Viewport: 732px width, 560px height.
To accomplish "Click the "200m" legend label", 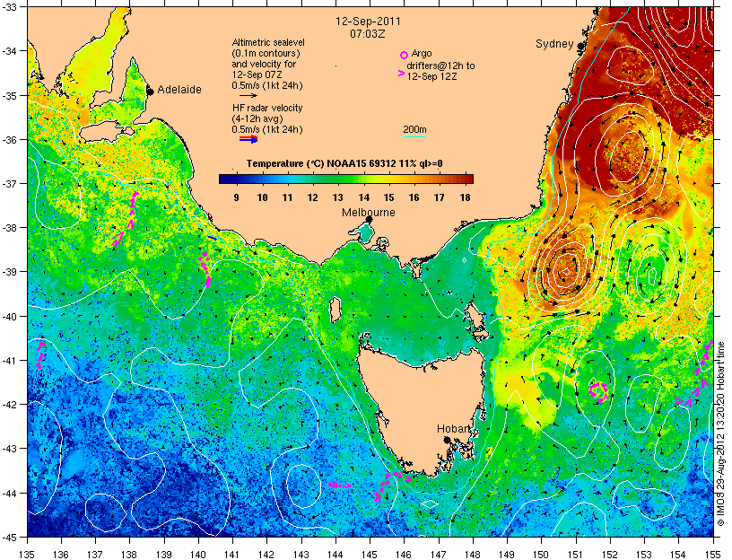I will tap(414, 129).
